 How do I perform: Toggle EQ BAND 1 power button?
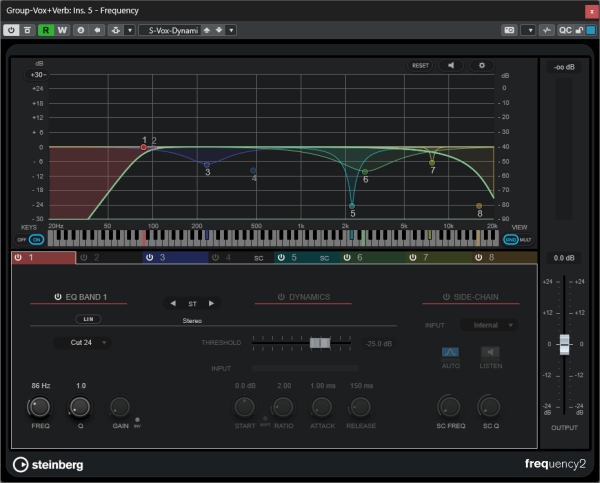(58, 297)
